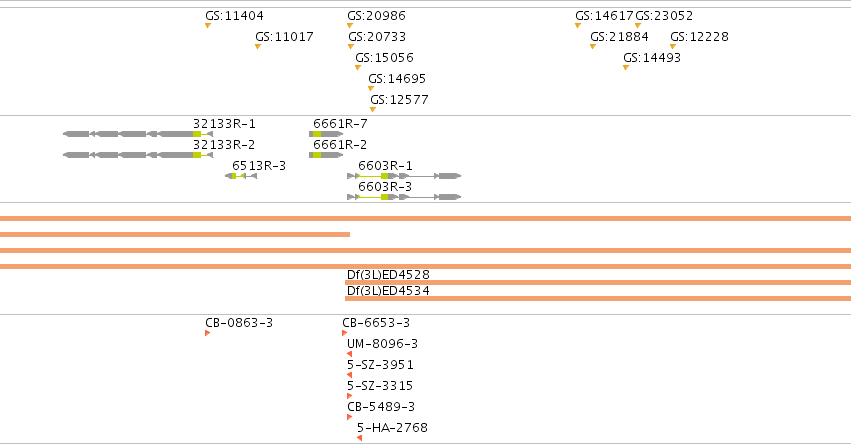Select the GS:21884 marker triangle
This screenshot has width=851, height=444.
tap(593, 47)
